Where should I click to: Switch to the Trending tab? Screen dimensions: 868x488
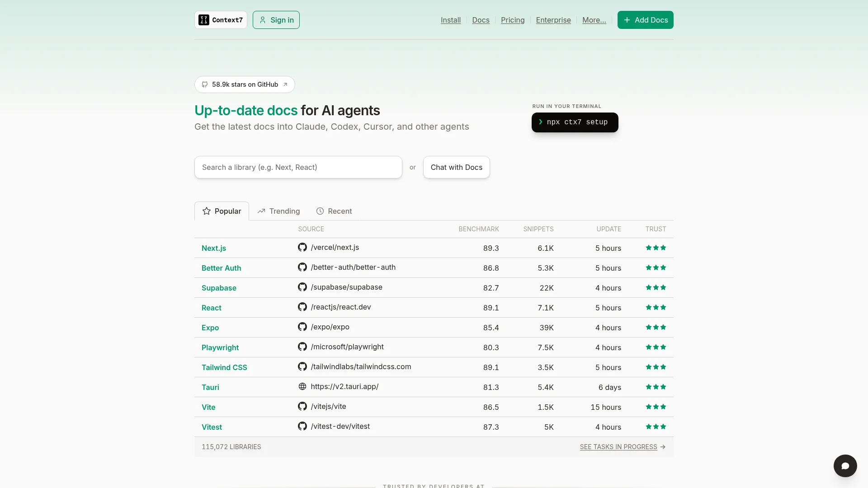278,211
